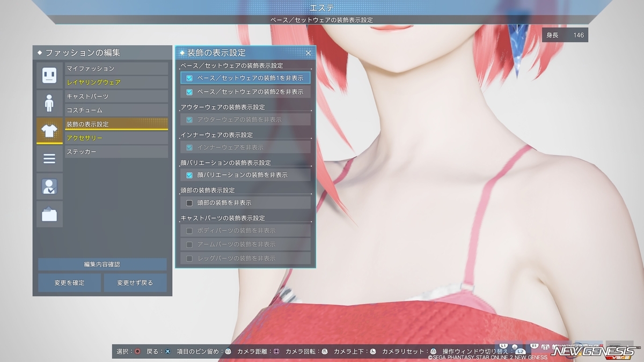Click 変更せず戻る button
Screen dimensions: 644x362
point(135,283)
